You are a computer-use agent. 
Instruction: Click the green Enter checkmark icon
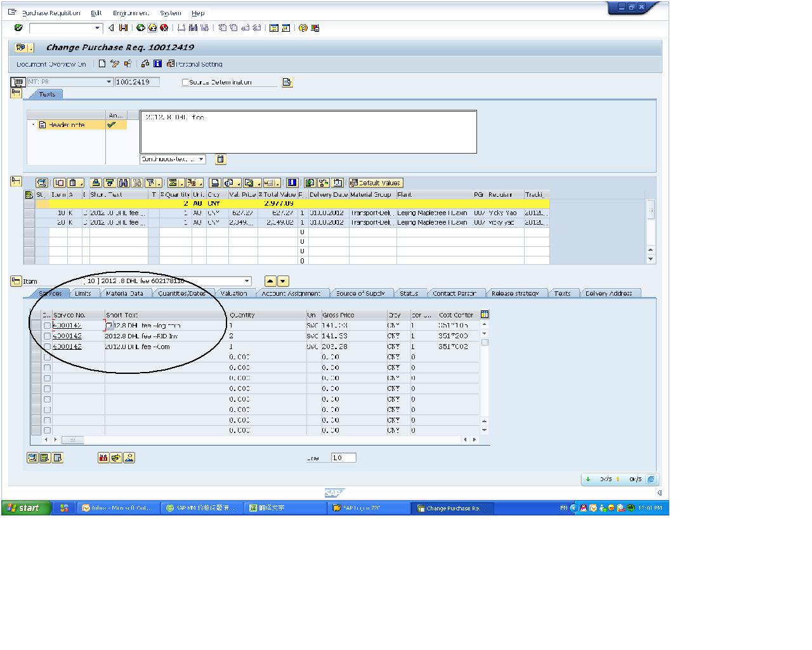(x=18, y=28)
